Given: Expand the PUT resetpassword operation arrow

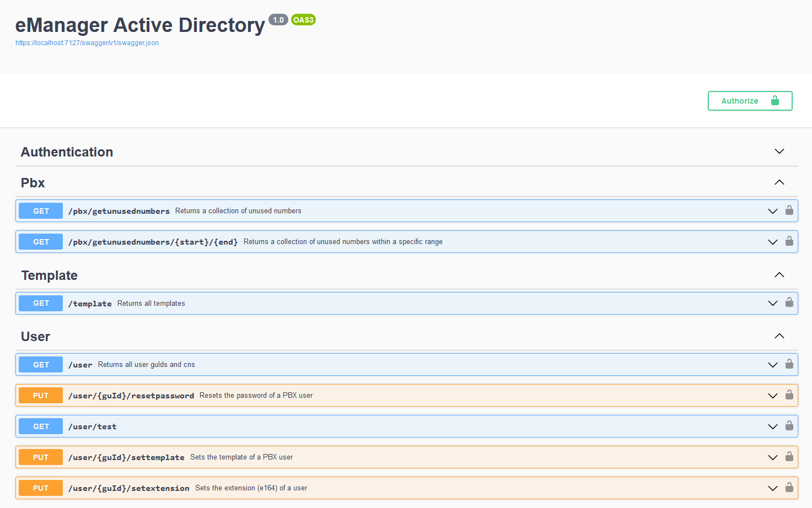Looking at the screenshot, I should (x=772, y=396).
